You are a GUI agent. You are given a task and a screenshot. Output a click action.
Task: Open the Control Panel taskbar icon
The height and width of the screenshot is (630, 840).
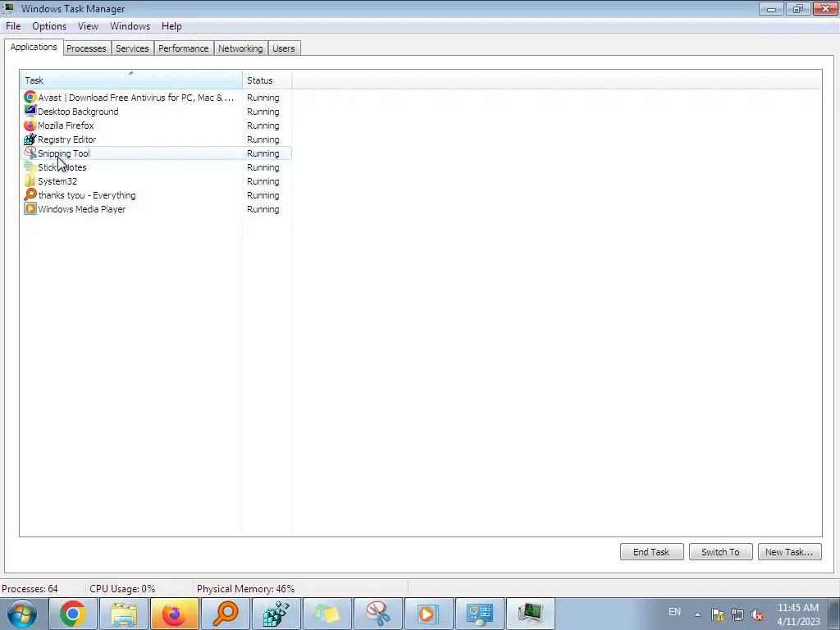tap(480, 614)
